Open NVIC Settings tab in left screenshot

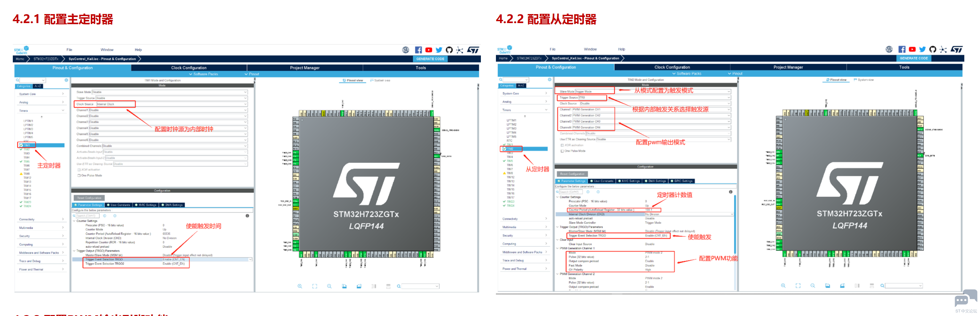coord(146,205)
